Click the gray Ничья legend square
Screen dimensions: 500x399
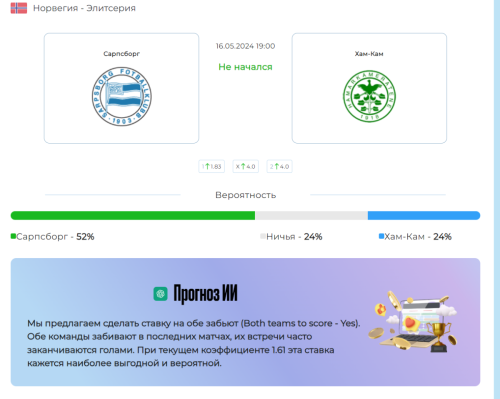[263, 236]
